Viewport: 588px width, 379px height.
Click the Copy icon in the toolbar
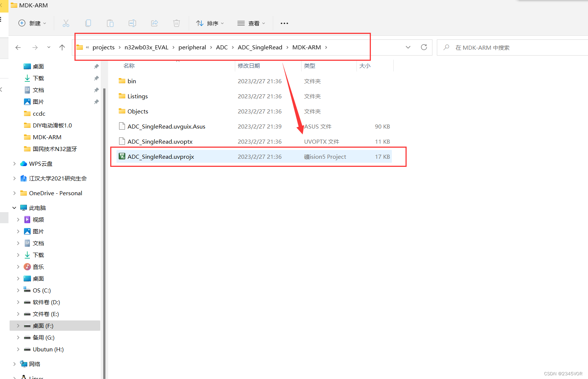click(x=88, y=23)
